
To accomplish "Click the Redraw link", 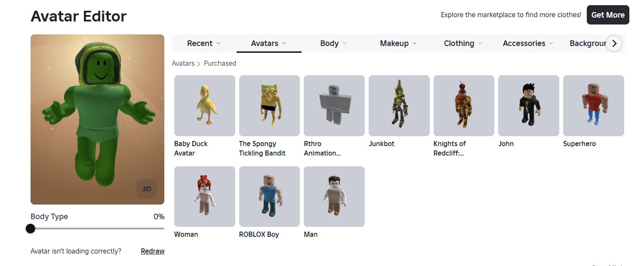I will (x=153, y=251).
